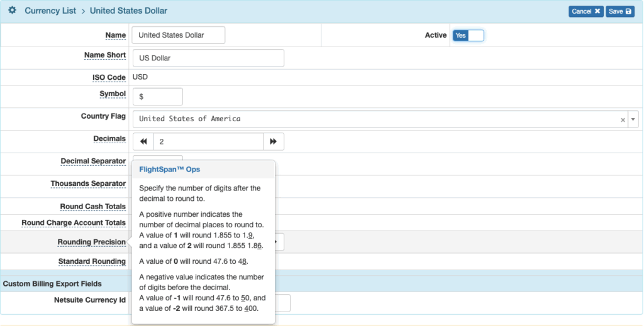Click the settings gear icon in header

click(x=12, y=11)
